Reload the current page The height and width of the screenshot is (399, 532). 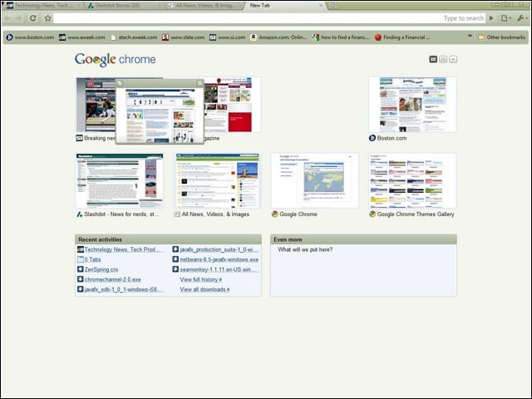[x=33, y=18]
